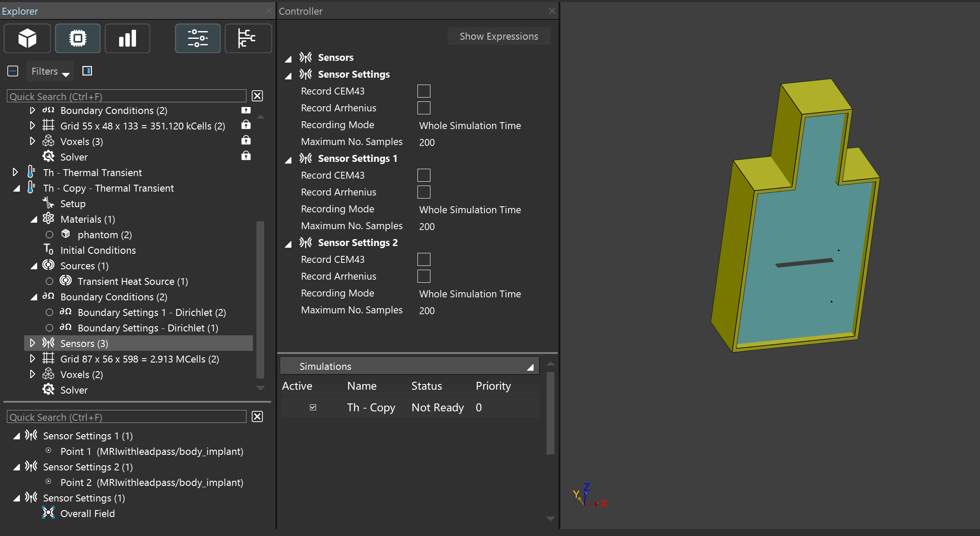This screenshot has width=980, height=536.
Task: Enable Record CEM43 under Sensor Settings 1
Action: (424, 175)
